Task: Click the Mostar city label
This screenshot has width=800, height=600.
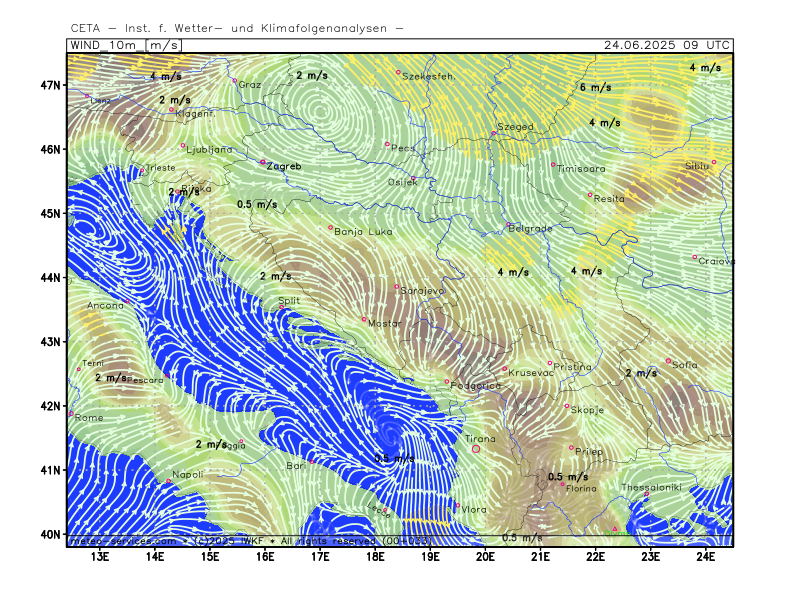Action: 385,323
